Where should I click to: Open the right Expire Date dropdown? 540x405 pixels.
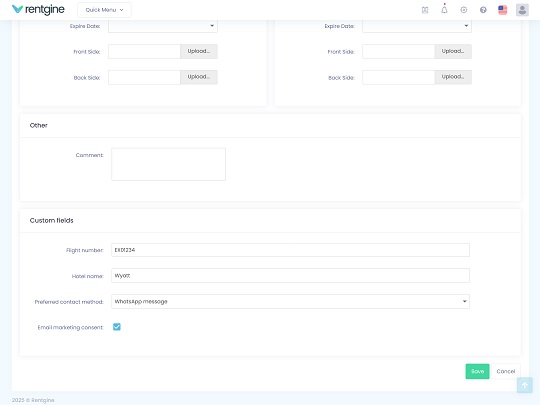(417, 26)
